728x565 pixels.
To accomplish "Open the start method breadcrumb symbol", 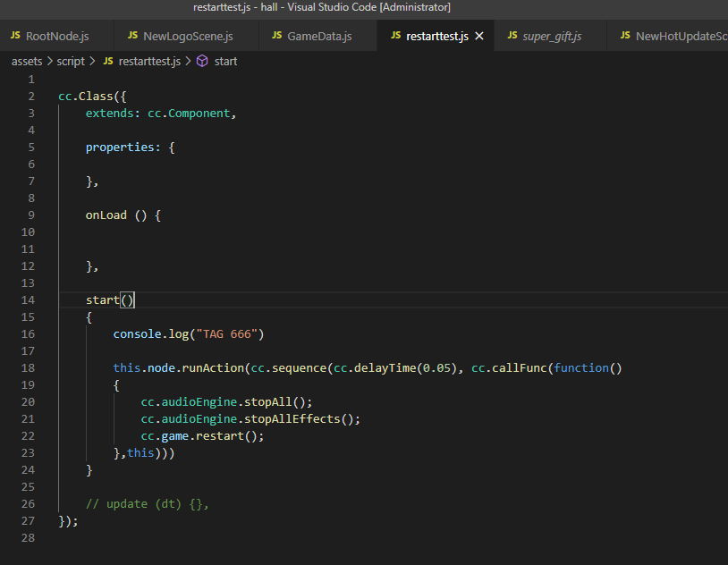I will pyautogui.click(x=225, y=62).
